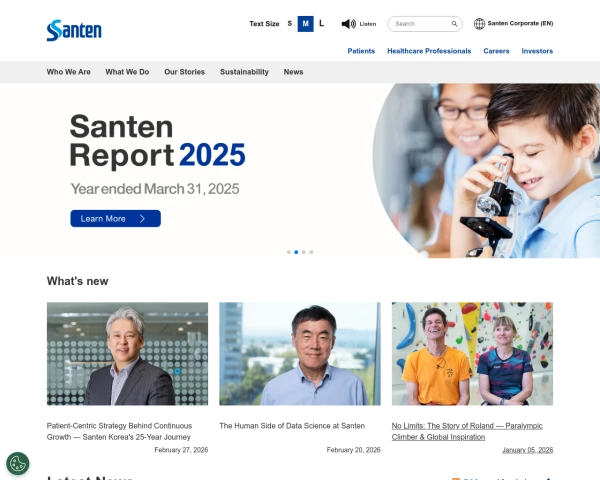Open Roland climber story thumbnail

coord(472,354)
